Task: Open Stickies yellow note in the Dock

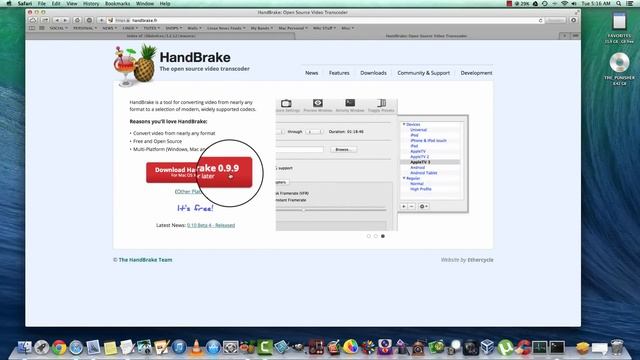Action: 110,347
